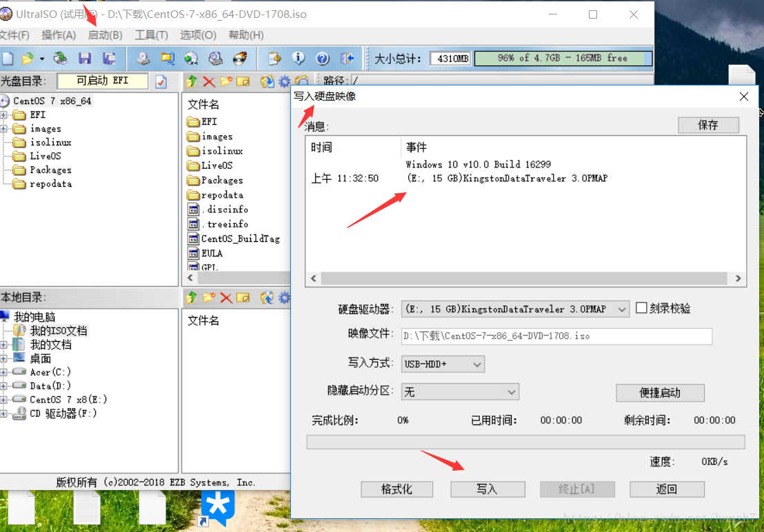Screen dimensions: 764x532
Task: Click the write progress bar
Action: click(525, 442)
